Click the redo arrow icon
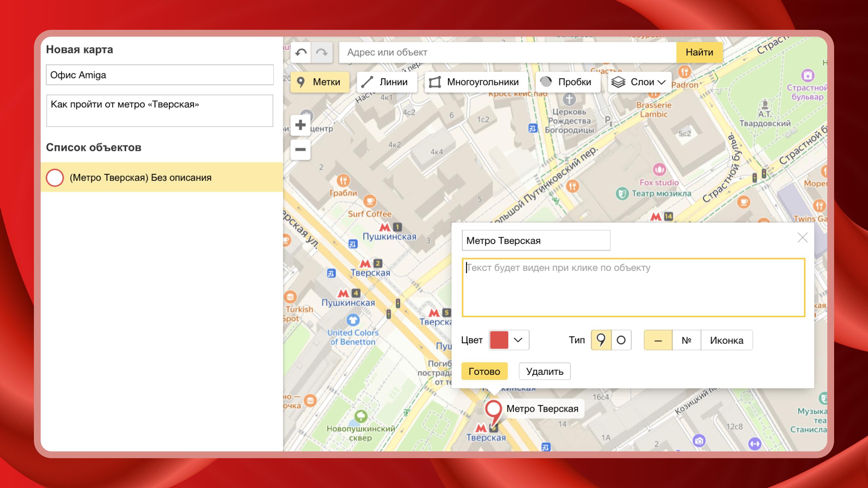Viewport: 868px width, 488px height. tap(321, 53)
